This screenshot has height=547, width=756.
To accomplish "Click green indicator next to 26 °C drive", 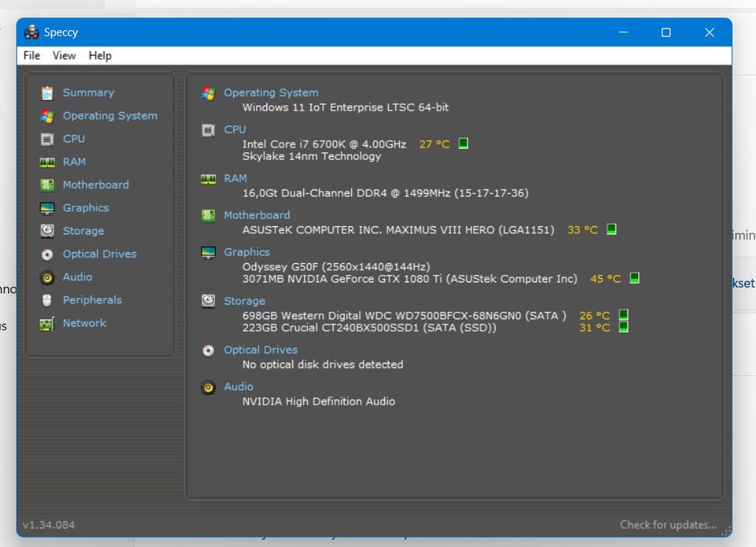I will point(624,315).
